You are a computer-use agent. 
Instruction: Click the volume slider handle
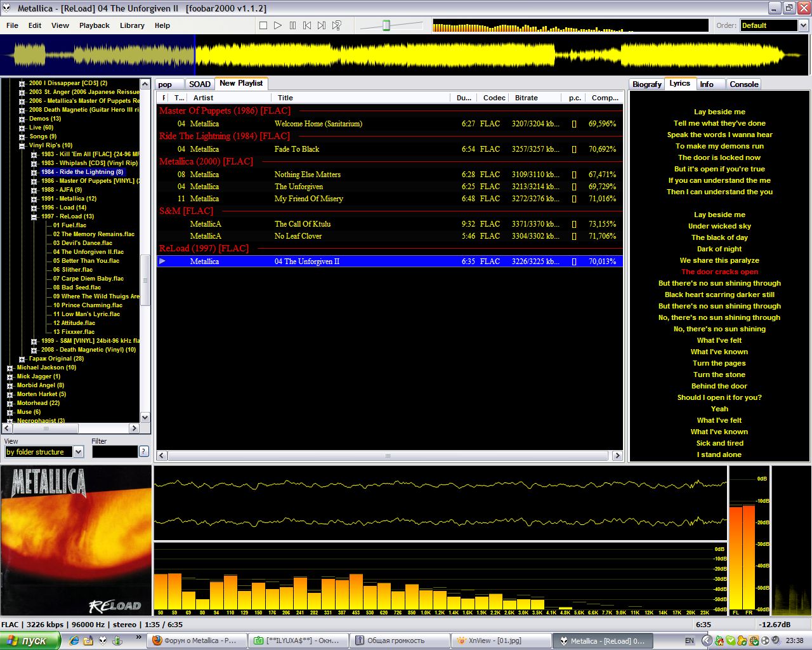pyautogui.click(x=386, y=25)
